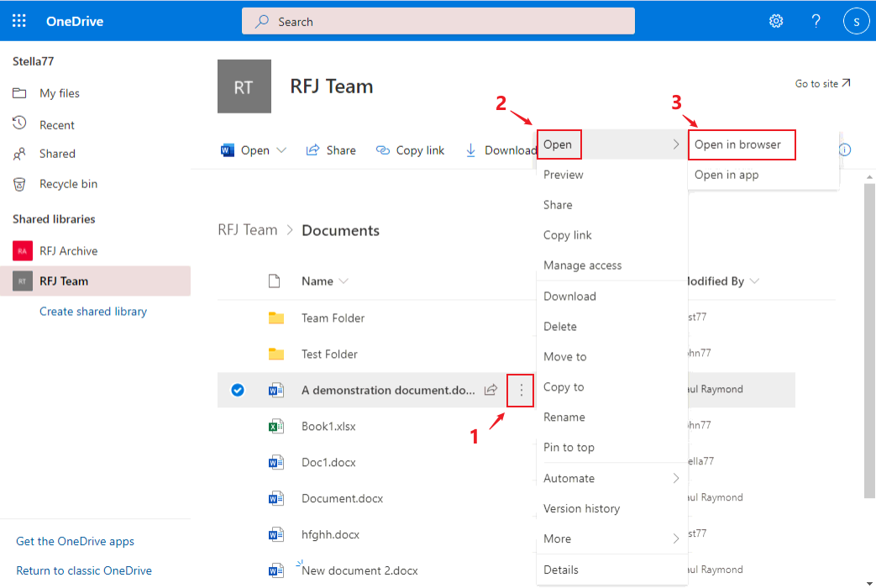
Task: Click the search magnifier icon
Action: coord(261,21)
